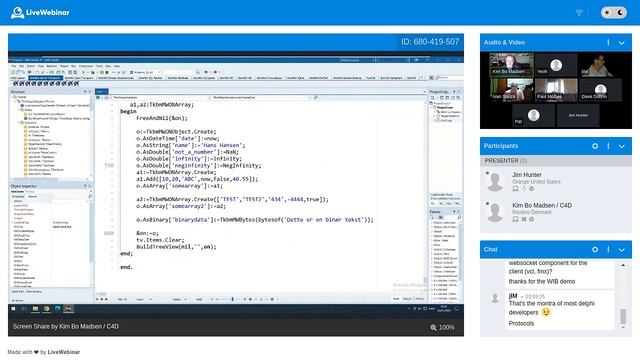640x360 pixels.
Task: Click Chrome icon in shared taskbar
Action: [x=47, y=309]
